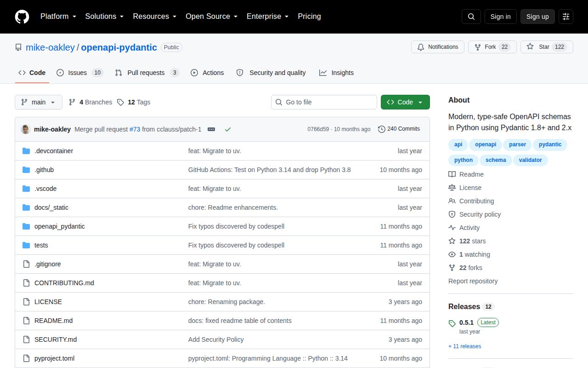The image size is (588, 368).
Task: Click the Sign in button
Action: click(500, 17)
